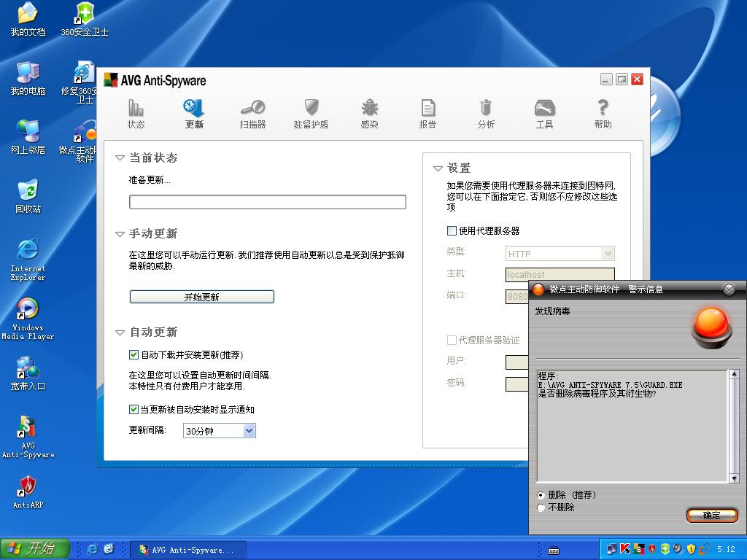Click the 5:12 taskbar clock
The image size is (747, 560).
click(x=726, y=550)
